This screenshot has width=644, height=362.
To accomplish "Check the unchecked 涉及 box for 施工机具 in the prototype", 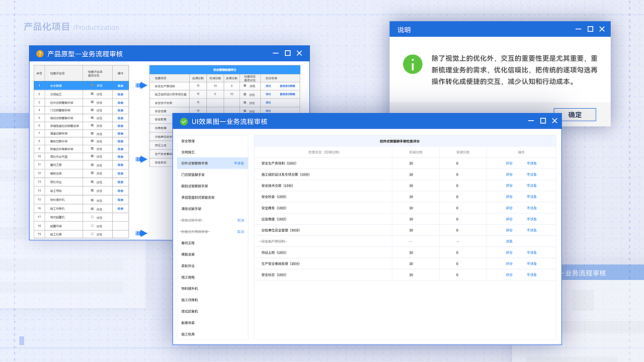I will coord(92,234).
